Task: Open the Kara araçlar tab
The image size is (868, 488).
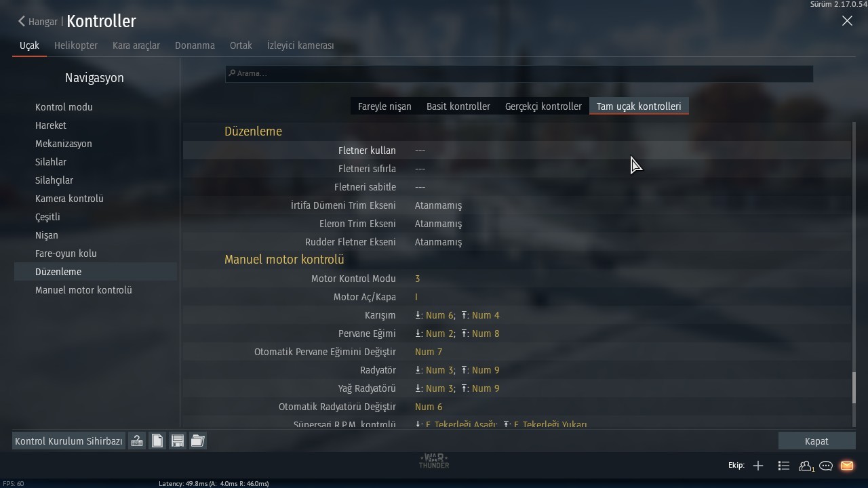Action: point(136,45)
